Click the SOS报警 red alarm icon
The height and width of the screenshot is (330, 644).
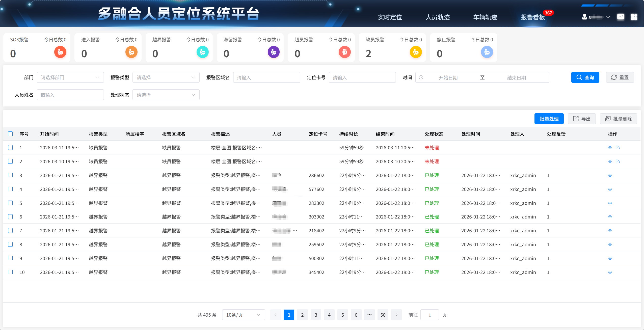60,52
